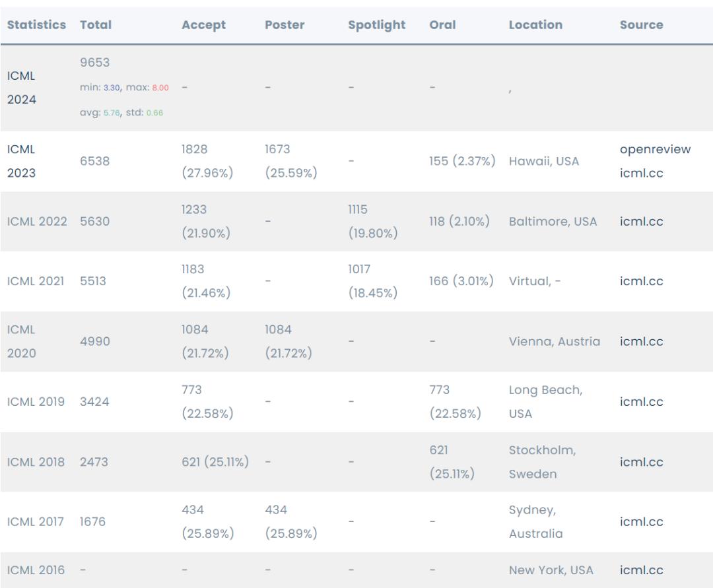The height and width of the screenshot is (588, 713).
Task: Open the icml.cc source for ICML 2018
Action: [641, 462]
